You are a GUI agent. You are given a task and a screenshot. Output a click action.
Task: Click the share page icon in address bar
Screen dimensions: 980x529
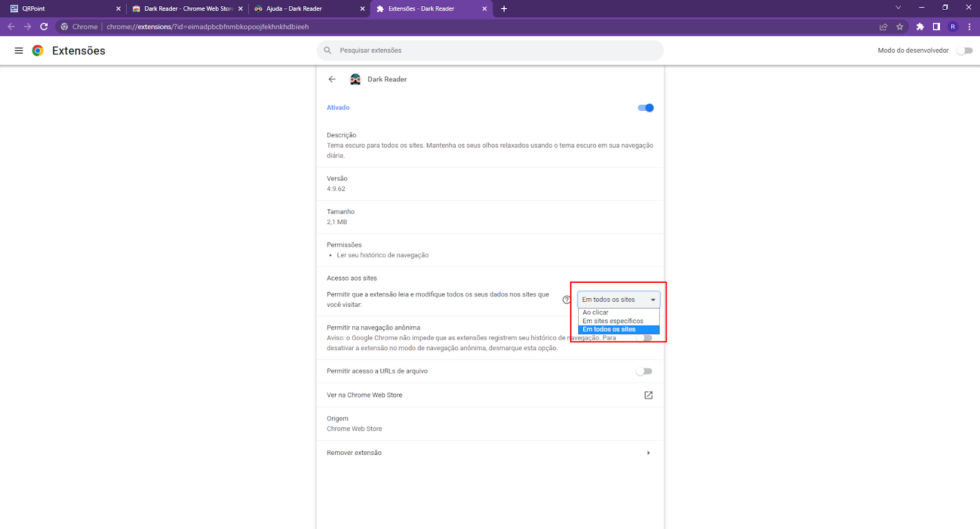(883, 26)
